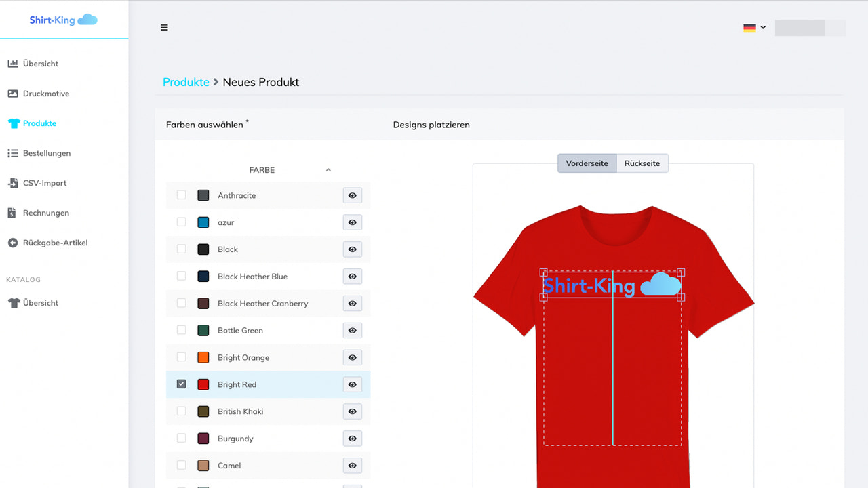868x488 pixels.
Task: Switch to the Rückseite tab
Action: (x=642, y=163)
